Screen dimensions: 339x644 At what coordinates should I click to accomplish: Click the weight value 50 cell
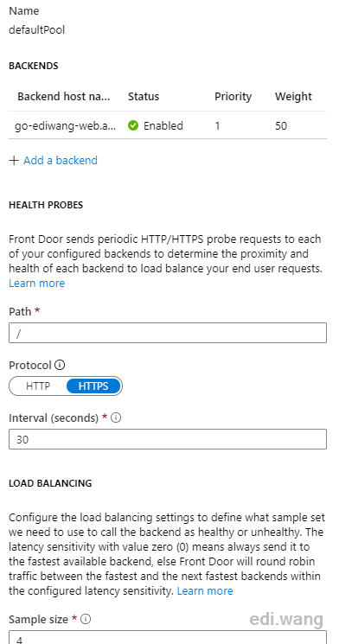pyautogui.click(x=281, y=125)
